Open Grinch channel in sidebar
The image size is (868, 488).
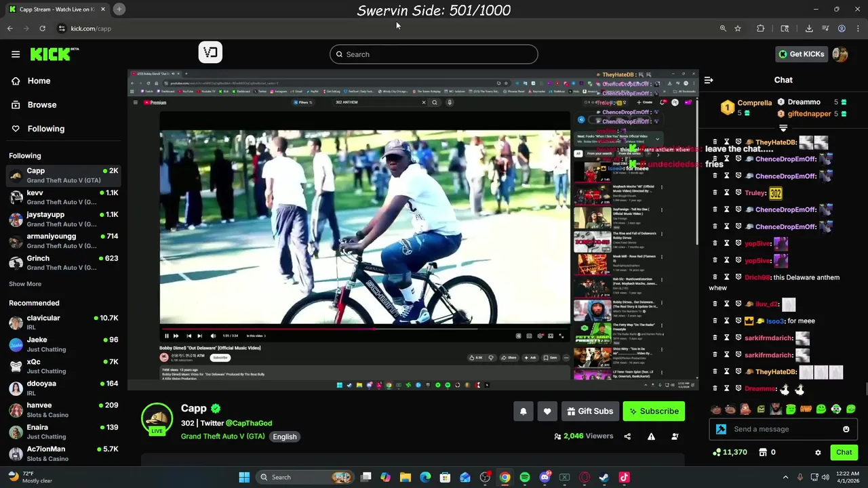64,263
